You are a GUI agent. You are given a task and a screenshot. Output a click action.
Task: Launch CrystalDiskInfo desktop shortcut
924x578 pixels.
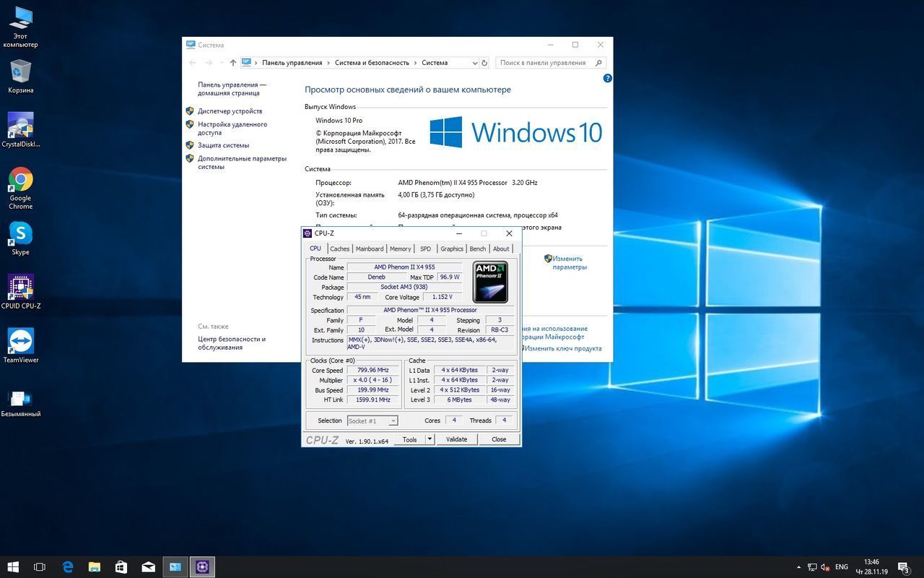pyautogui.click(x=20, y=130)
